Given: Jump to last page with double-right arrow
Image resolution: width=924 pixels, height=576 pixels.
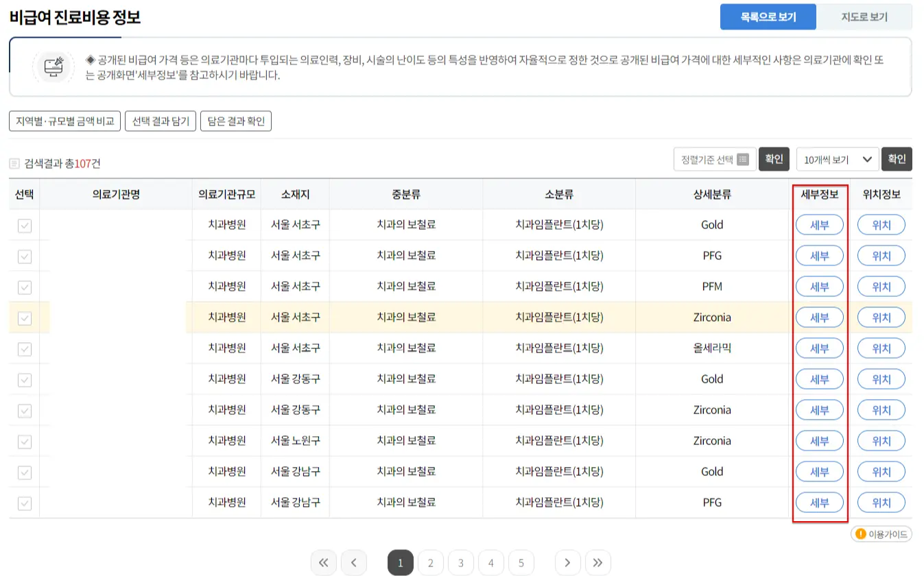Looking at the screenshot, I should (x=597, y=562).
